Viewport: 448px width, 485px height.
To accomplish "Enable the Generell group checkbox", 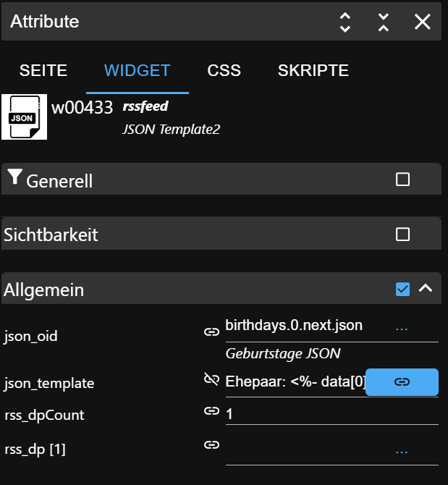I will coord(403,180).
